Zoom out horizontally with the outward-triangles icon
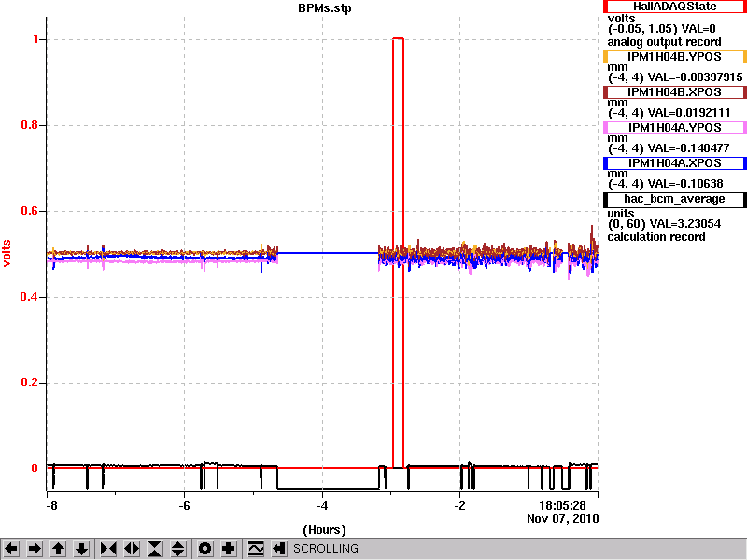This screenshot has width=747, height=560. click(x=132, y=549)
